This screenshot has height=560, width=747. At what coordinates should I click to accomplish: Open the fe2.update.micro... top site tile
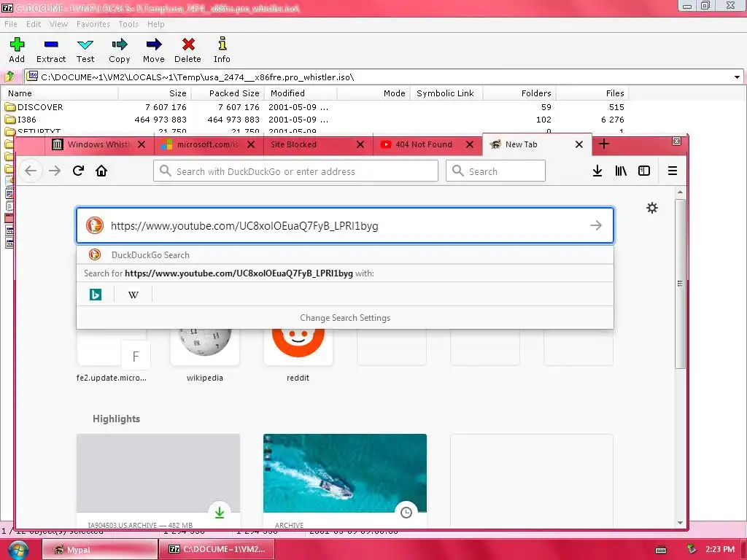point(112,355)
